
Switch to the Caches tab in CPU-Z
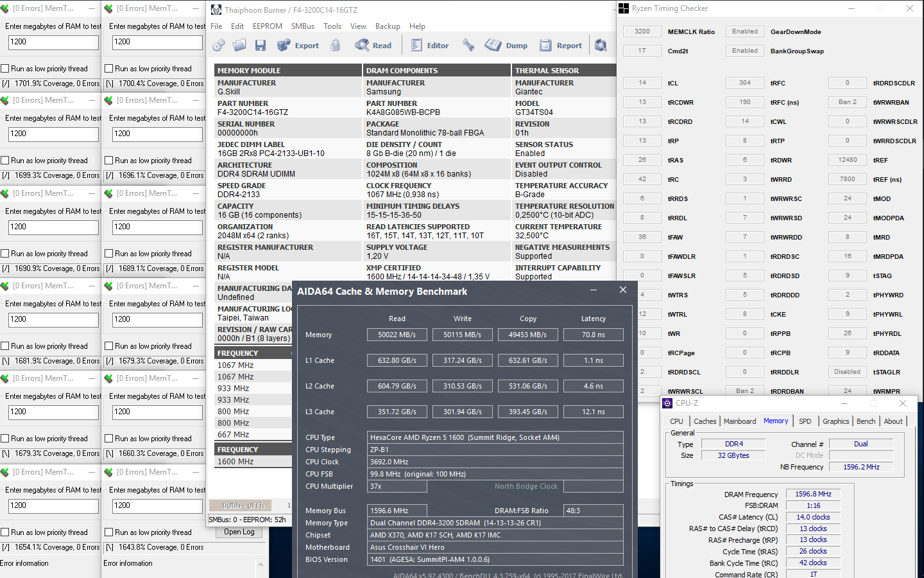705,421
